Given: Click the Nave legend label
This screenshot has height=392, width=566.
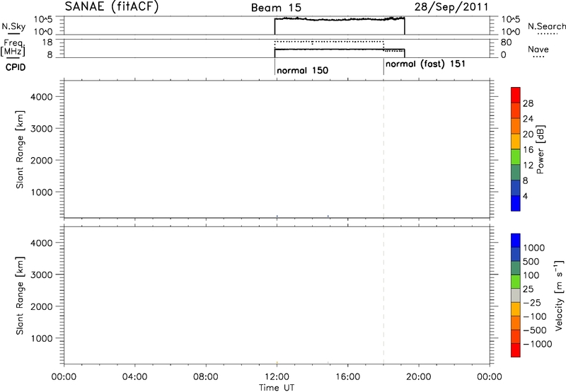Looking at the screenshot, I should click(538, 49).
